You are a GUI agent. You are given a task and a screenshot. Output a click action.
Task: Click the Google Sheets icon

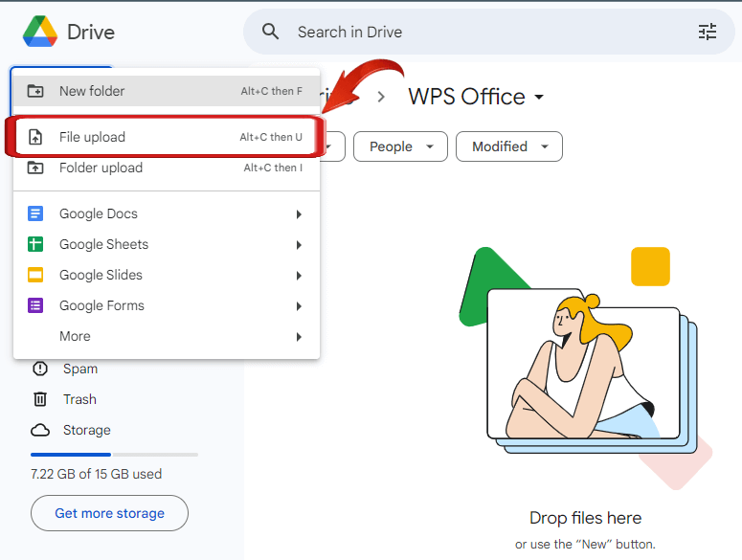point(35,244)
